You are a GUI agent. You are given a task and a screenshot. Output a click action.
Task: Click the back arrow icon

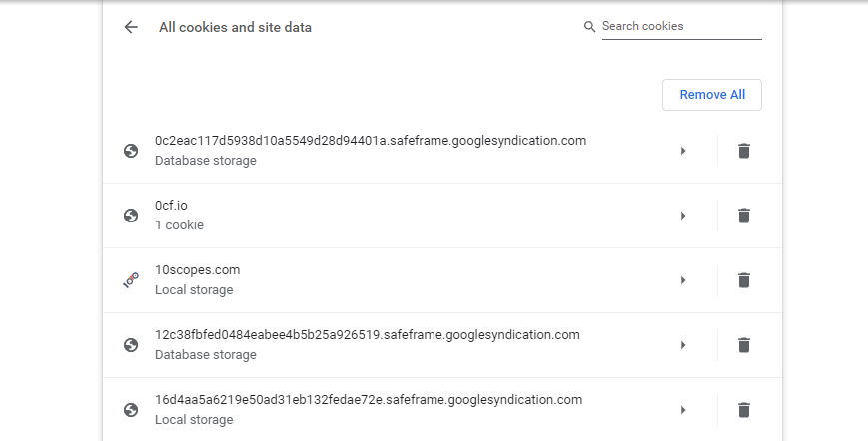point(131,27)
